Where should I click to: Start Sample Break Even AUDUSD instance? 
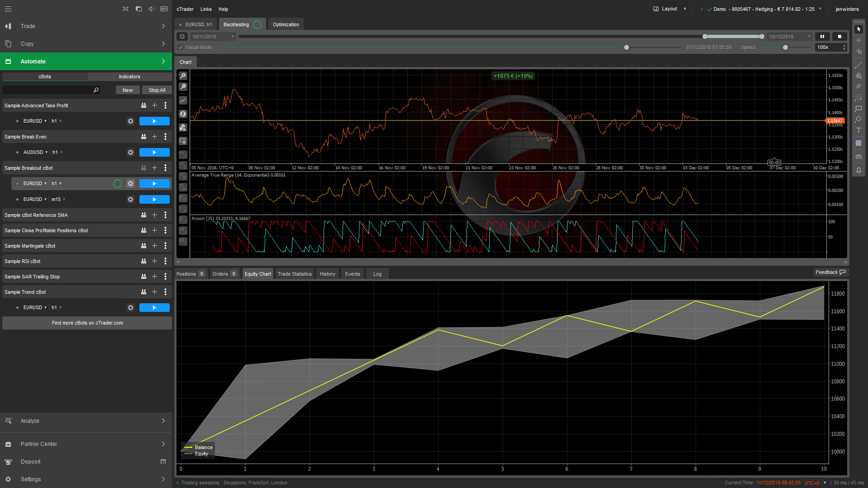154,153
